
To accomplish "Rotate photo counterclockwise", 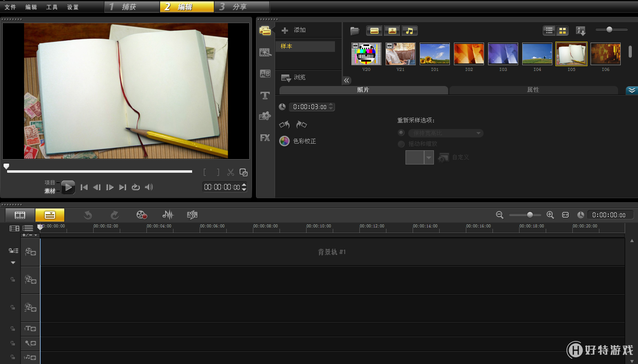I will coord(284,125).
